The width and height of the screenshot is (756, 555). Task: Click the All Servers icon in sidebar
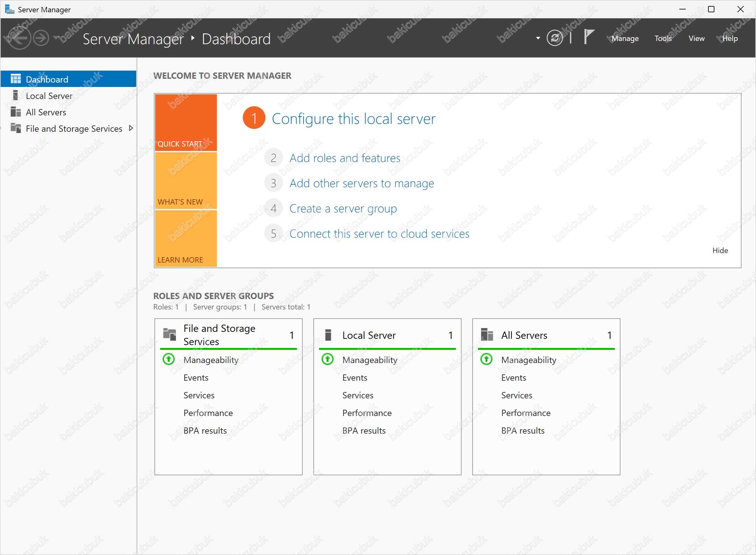pyautogui.click(x=15, y=112)
